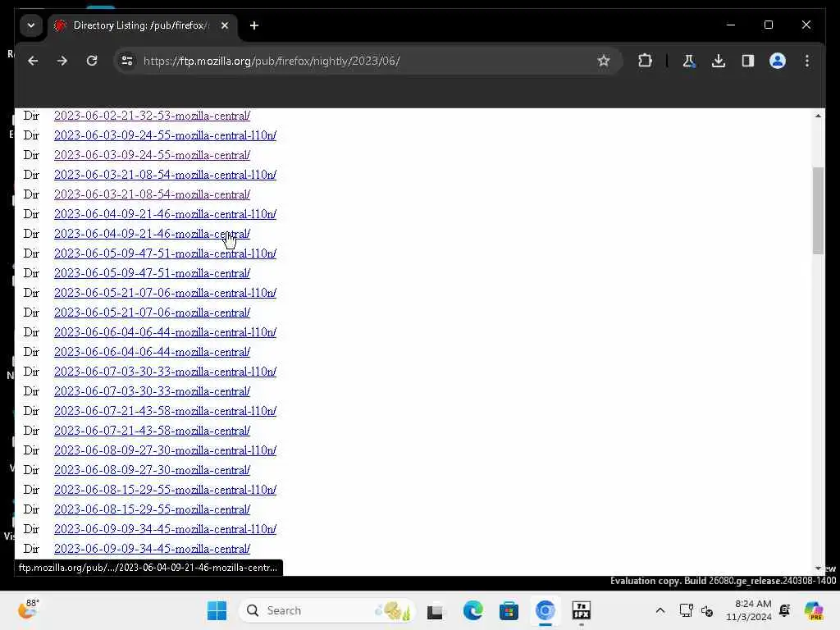840x630 pixels.
Task: Open 2023-06-05-09-47-51-mozilla-central directory
Action: pos(152,273)
